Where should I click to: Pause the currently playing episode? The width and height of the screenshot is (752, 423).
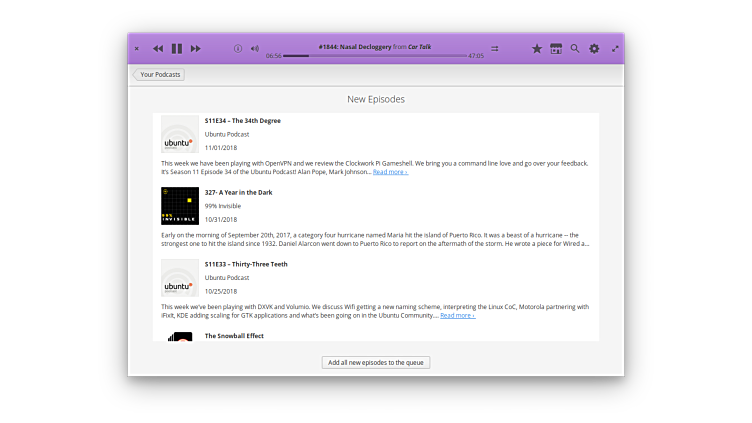click(177, 48)
